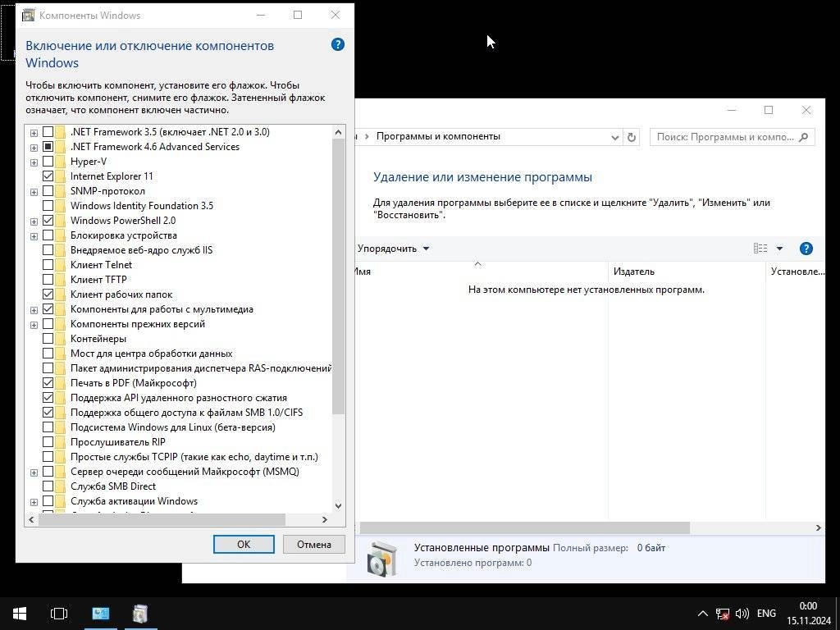Enable the Контейнеры checkbox
Image resolution: width=840 pixels, height=630 pixels.
coord(48,339)
